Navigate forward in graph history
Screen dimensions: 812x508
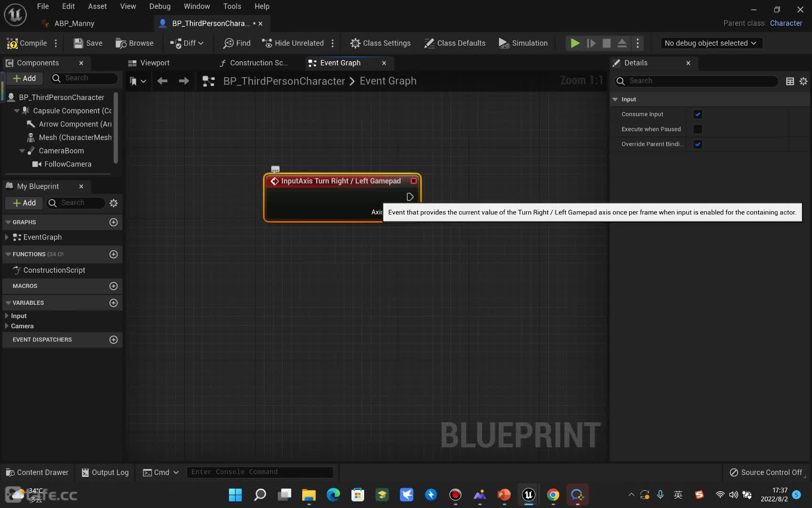184,81
